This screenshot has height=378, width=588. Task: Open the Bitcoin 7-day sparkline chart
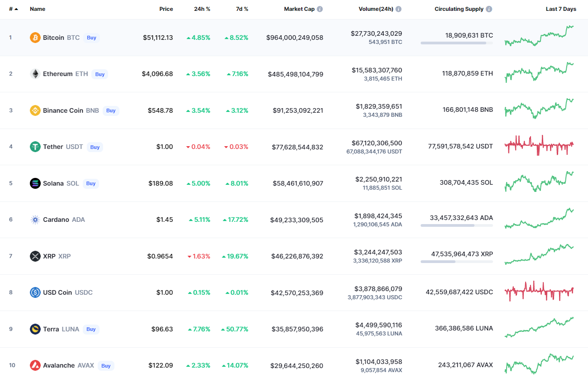[x=539, y=36]
